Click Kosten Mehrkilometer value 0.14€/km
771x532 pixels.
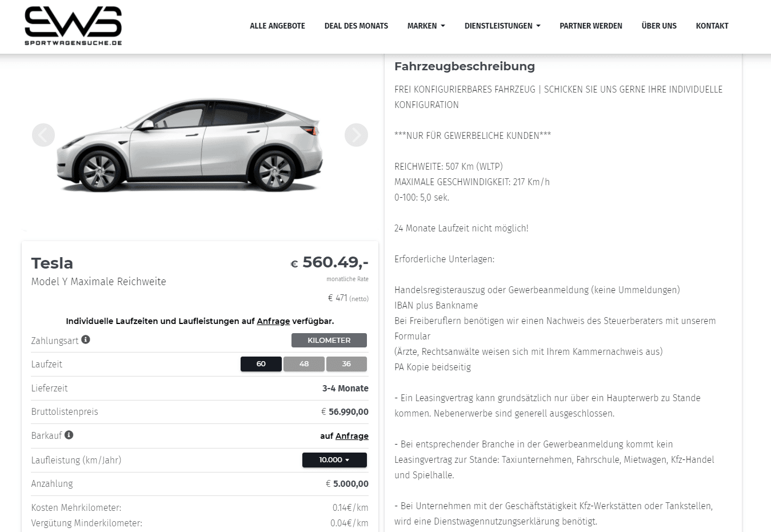tap(350, 507)
